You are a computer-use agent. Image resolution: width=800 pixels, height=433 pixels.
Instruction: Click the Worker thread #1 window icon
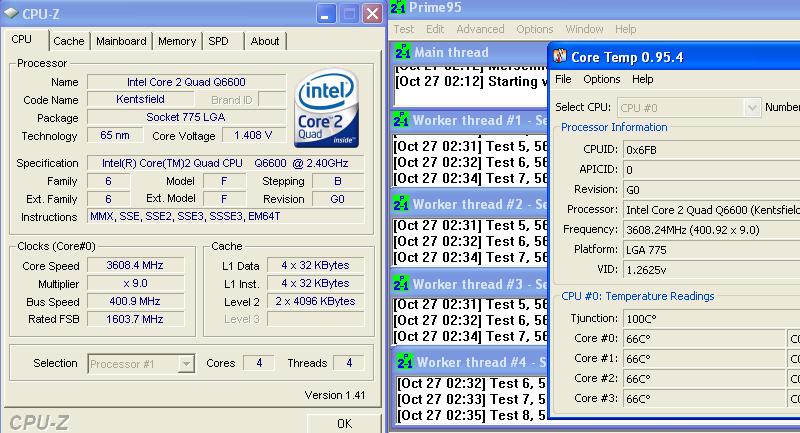pos(401,119)
